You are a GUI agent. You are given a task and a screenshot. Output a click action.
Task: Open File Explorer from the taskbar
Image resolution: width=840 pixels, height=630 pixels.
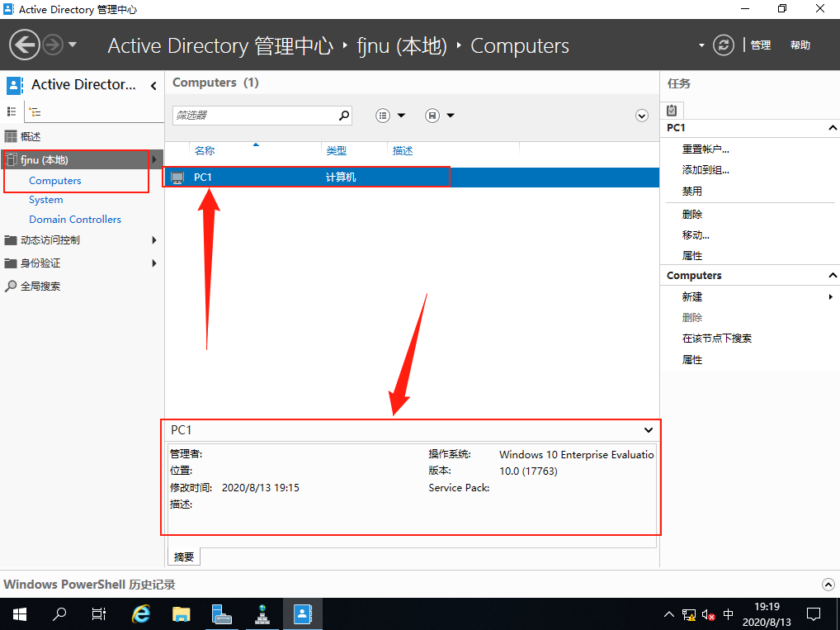click(182, 614)
